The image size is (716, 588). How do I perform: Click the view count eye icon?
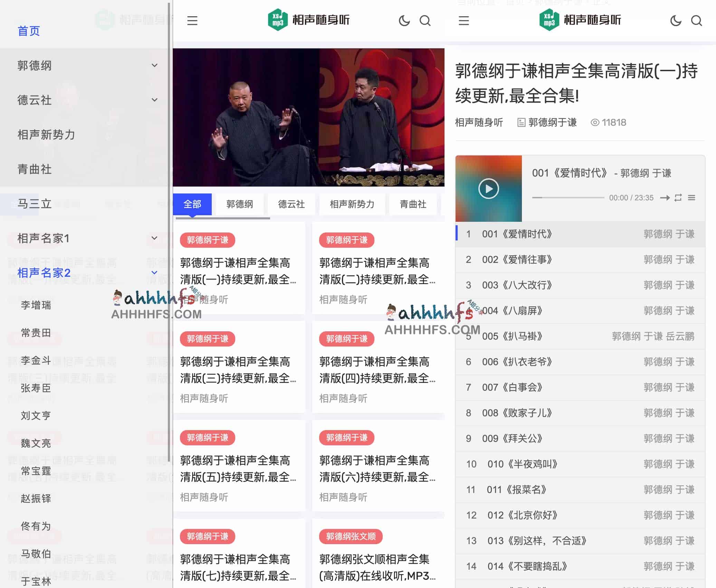595,123
